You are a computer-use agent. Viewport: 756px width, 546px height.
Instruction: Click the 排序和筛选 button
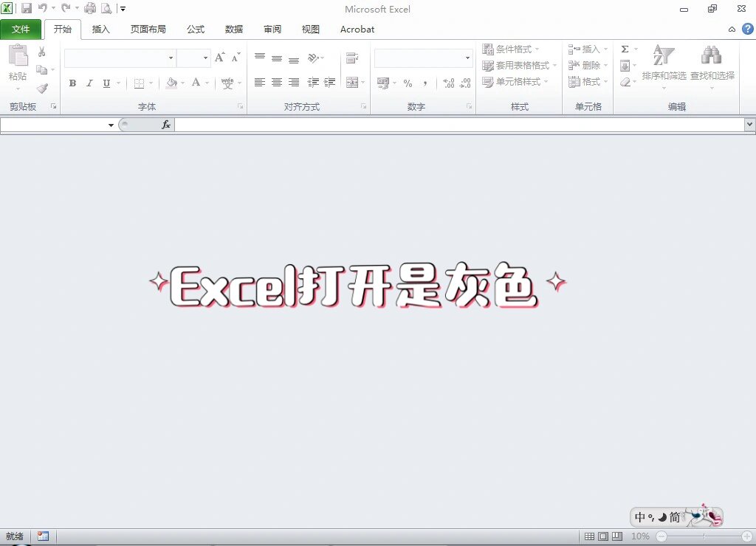click(x=664, y=66)
